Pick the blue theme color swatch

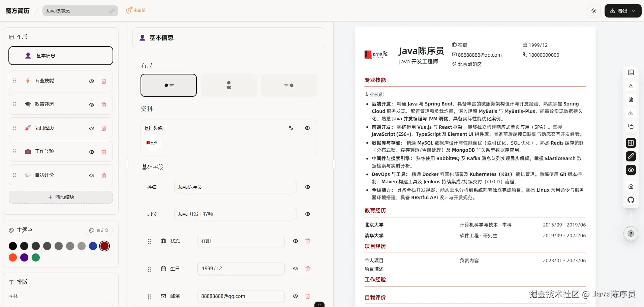[93, 246]
